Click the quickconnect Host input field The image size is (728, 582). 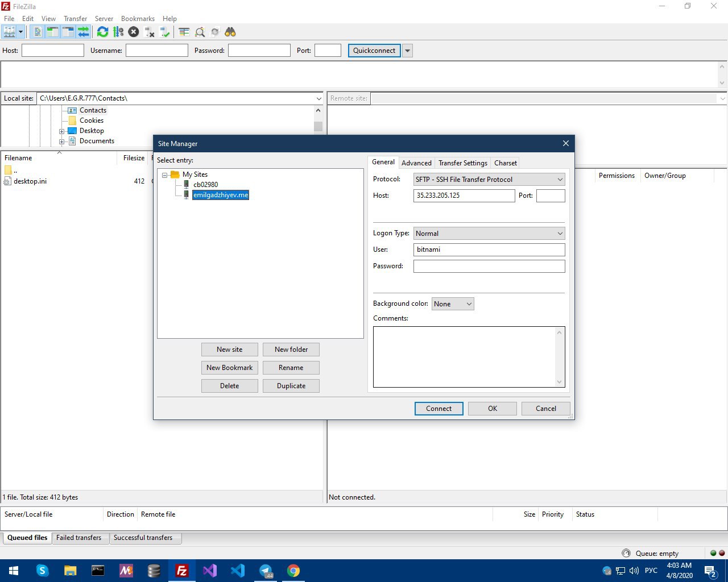click(53, 51)
